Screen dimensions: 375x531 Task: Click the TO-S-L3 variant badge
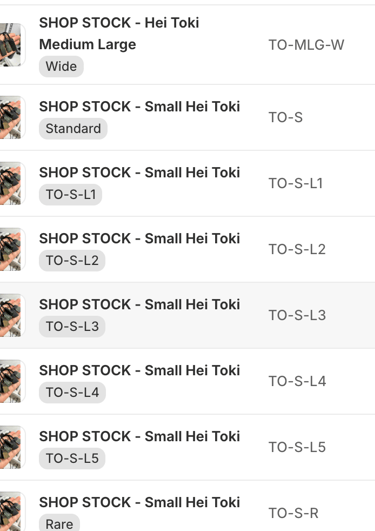pos(72,326)
